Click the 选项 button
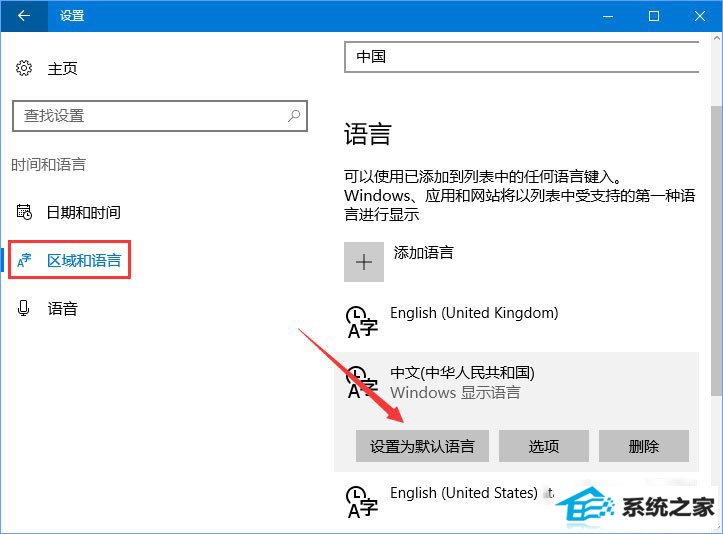 544,446
